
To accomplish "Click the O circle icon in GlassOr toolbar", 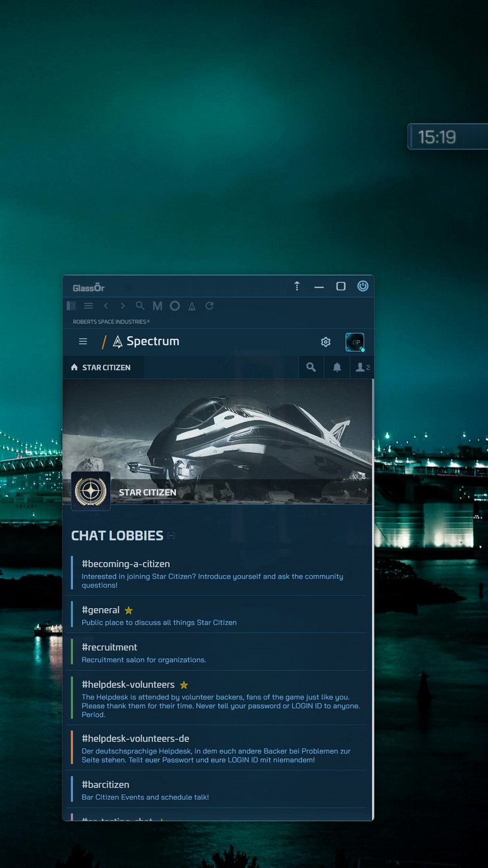I will (175, 306).
